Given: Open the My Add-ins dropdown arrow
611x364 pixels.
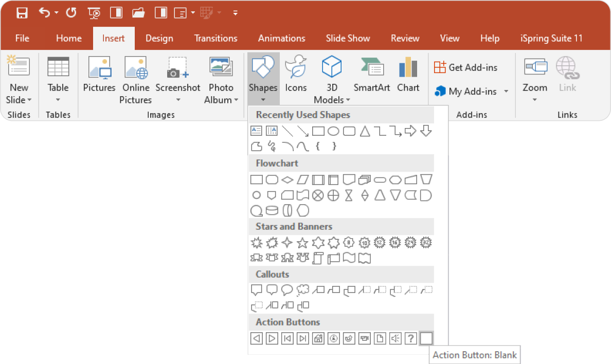Looking at the screenshot, I should pos(506,91).
